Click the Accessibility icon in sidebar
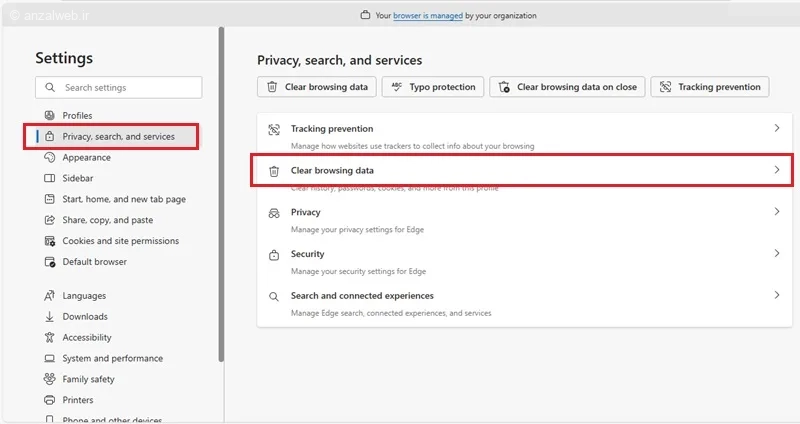Viewport: 800px width, 424px height. (x=50, y=338)
